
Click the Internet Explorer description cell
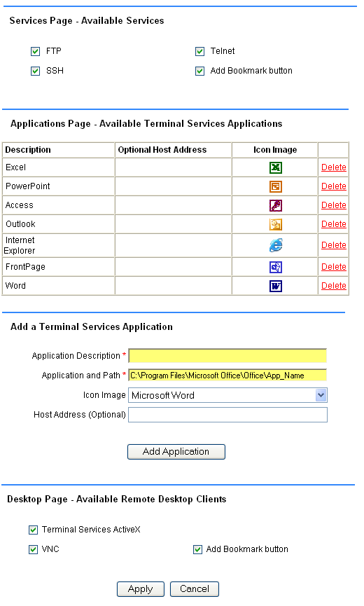point(59,245)
